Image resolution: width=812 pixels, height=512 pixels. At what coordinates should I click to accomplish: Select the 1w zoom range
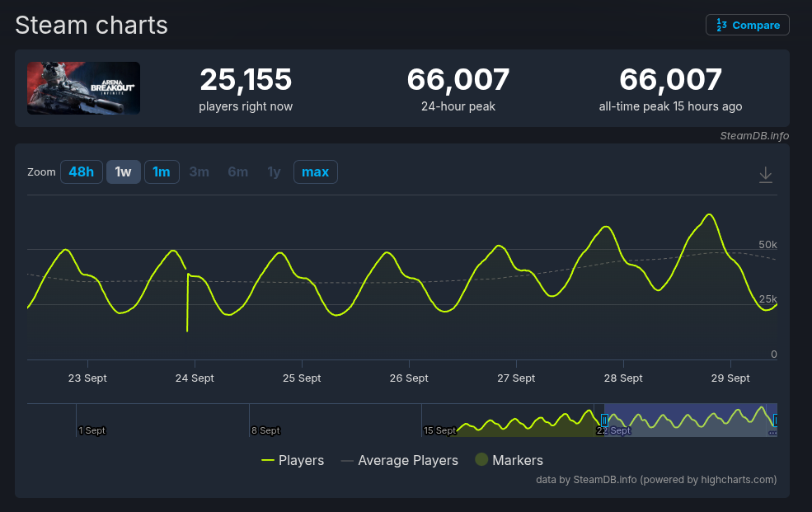[x=124, y=171]
